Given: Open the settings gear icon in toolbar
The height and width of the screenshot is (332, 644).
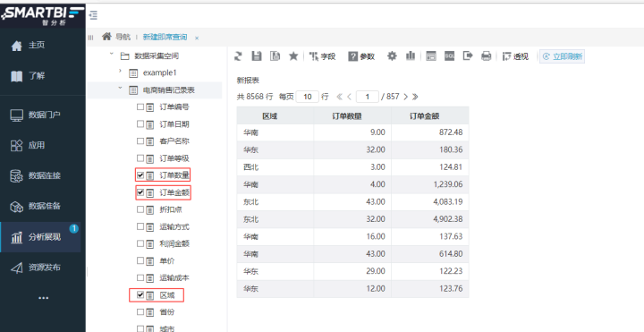Looking at the screenshot, I should pos(392,55).
